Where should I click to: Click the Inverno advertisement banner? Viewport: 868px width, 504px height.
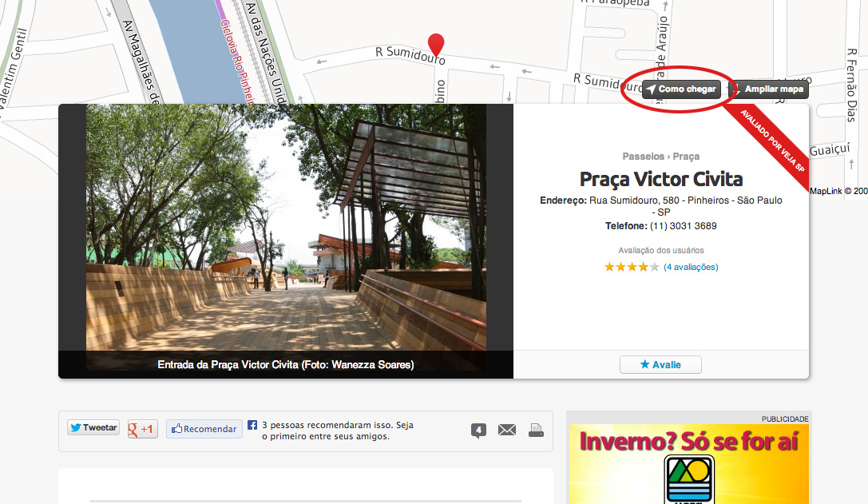point(688,463)
